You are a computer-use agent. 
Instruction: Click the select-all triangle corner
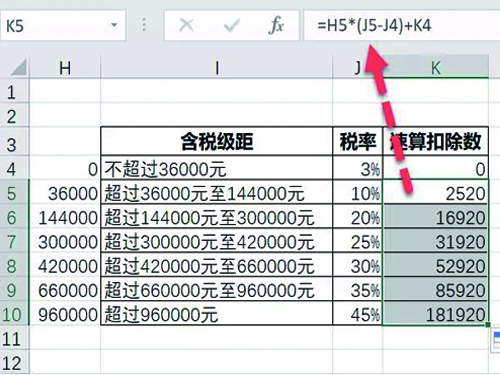coord(19,67)
